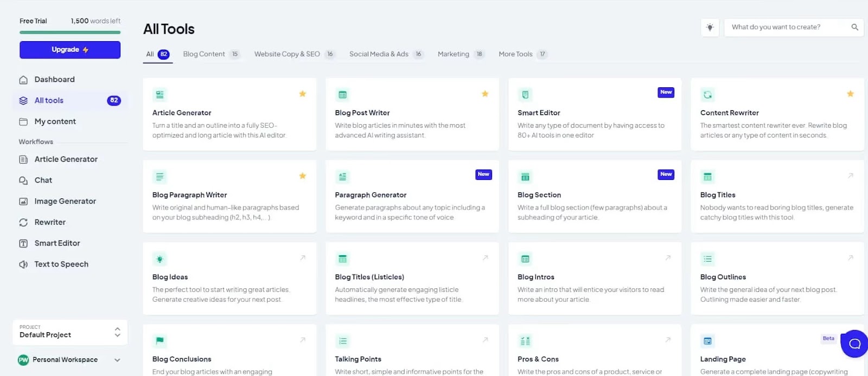The width and height of the screenshot is (868, 376).
Task: Switch to the Marketing tab
Action: 461,54
